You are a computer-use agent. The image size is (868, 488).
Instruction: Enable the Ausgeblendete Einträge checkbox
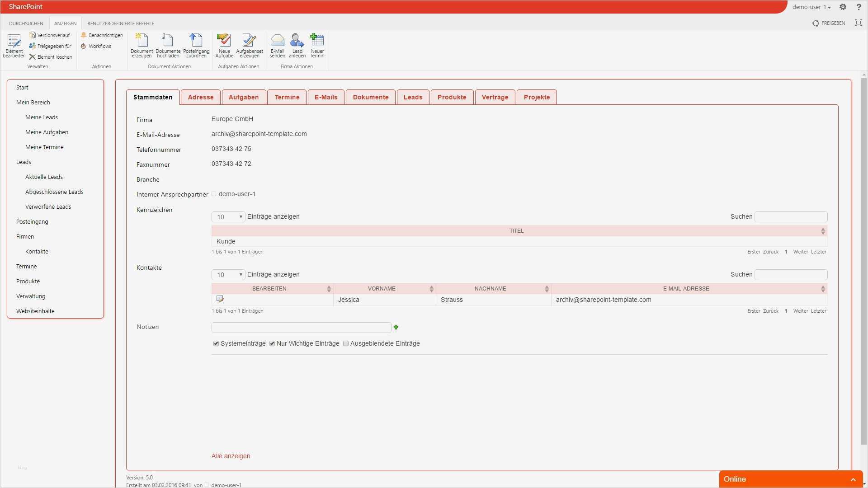click(346, 343)
